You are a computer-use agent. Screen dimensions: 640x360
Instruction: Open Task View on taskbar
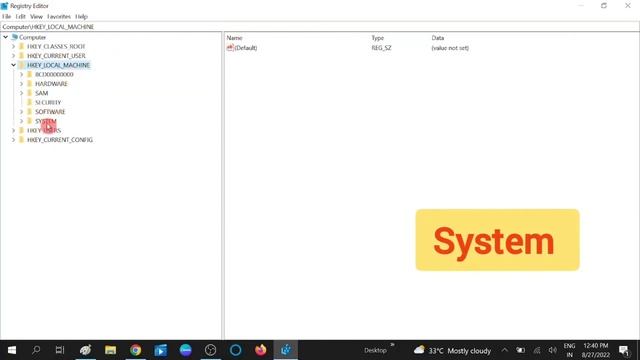click(x=60, y=350)
